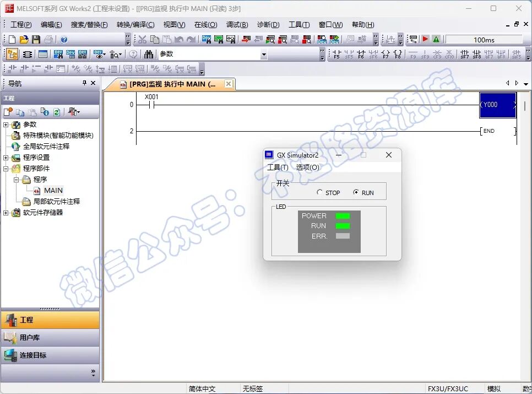Image resolution: width=532 pixels, height=394 pixels.
Task: Click the properties icon in project panel toolbar
Action: click(45, 112)
